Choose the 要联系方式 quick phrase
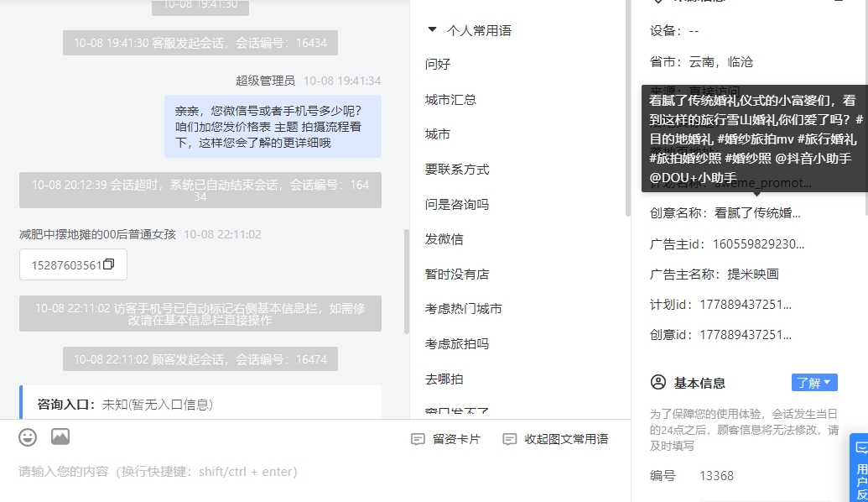This screenshot has height=502, width=868. (457, 170)
